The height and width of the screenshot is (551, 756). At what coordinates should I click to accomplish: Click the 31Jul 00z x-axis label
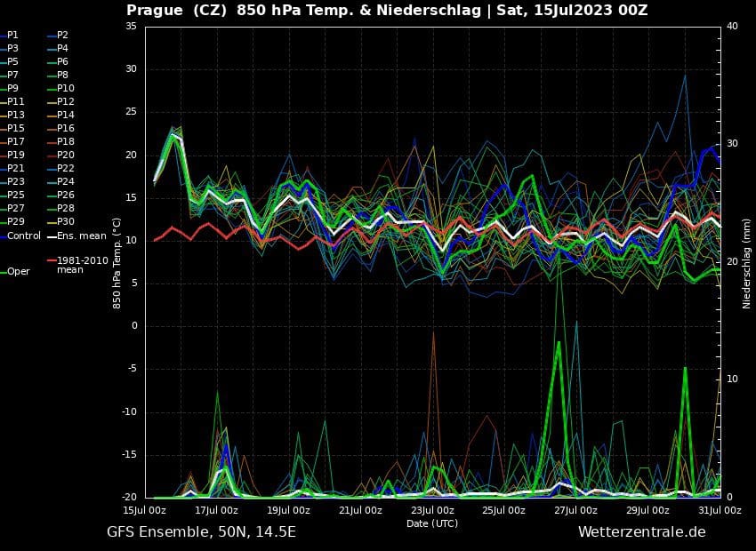[x=719, y=510]
